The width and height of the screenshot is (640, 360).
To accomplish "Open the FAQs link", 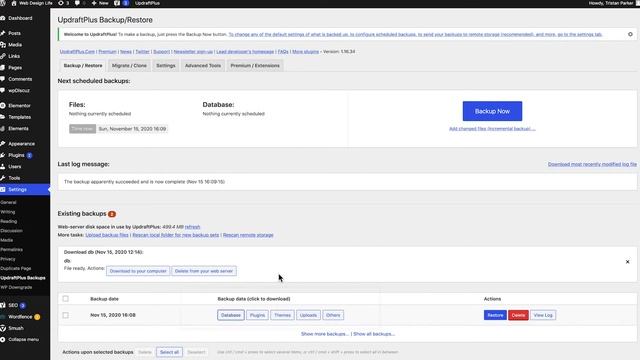I will click(x=283, y=51).
